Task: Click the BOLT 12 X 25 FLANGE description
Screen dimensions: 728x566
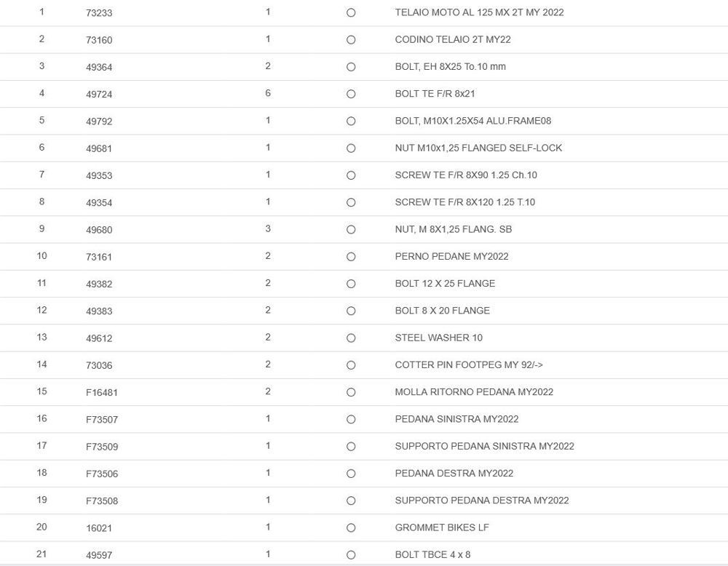Action: (445, 284)
